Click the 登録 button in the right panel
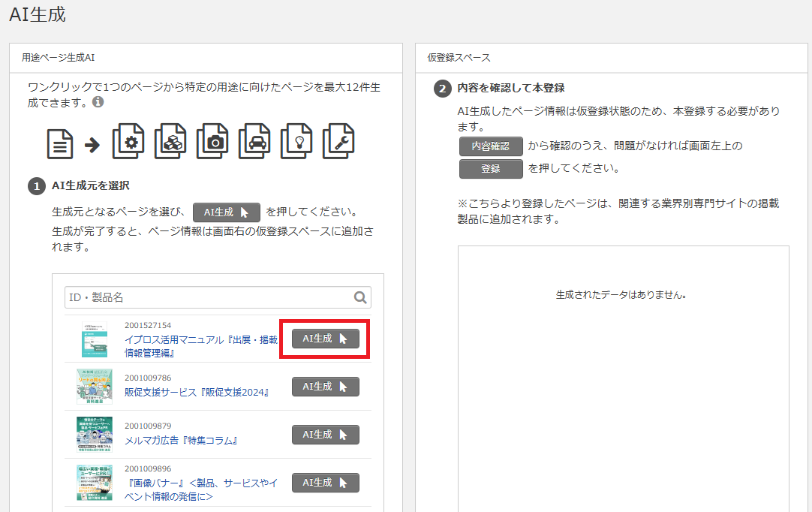The height and width of the screenshot is (512, 812). click(x=490, y=169)
